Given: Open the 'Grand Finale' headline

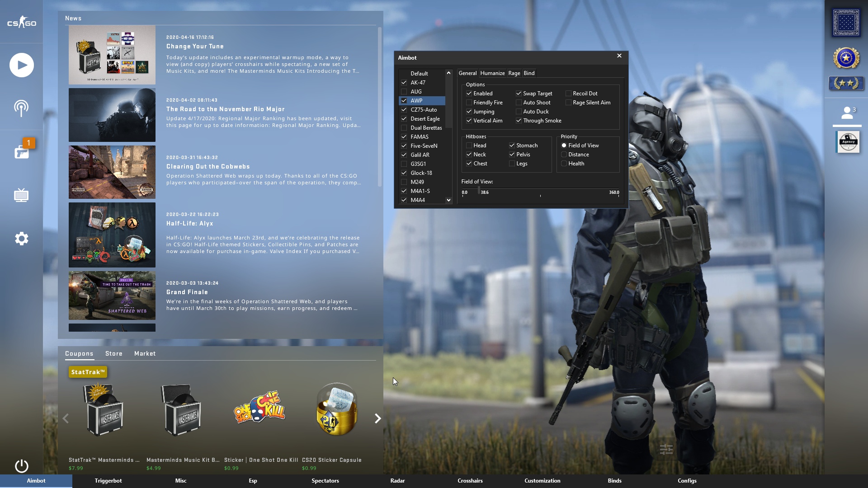Looking at the screenshot, I should [187, 292].
